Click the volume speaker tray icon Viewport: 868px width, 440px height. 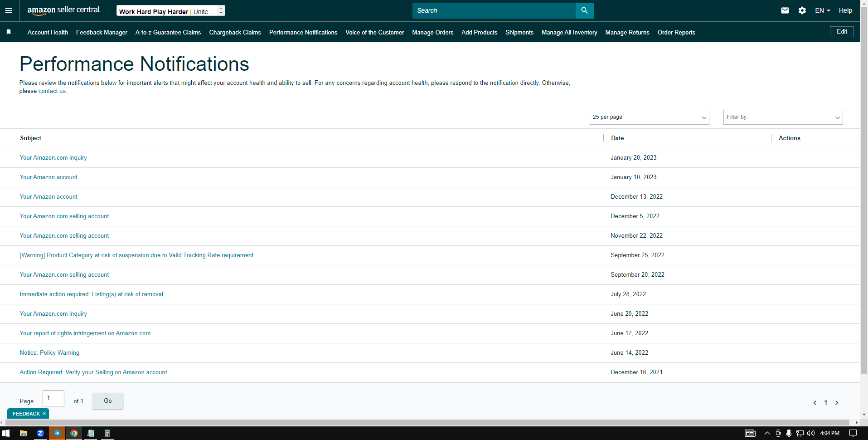point(811,433)
